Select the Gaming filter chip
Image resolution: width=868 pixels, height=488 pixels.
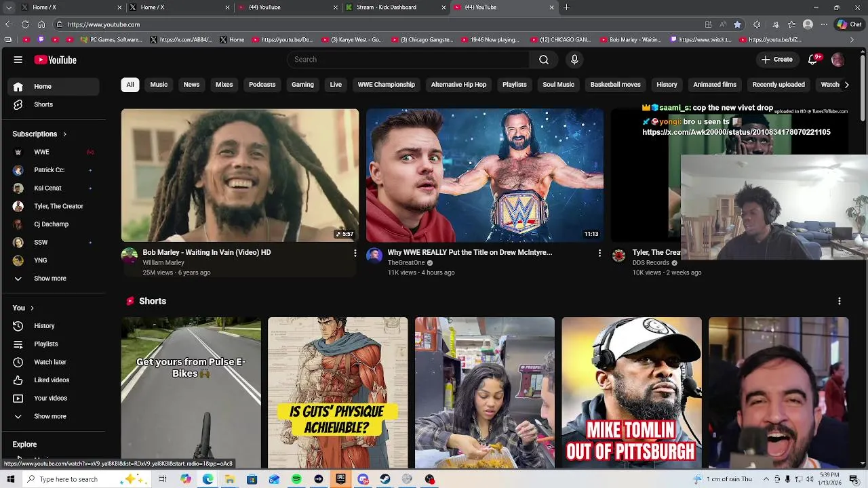click(x=302, y=85)
